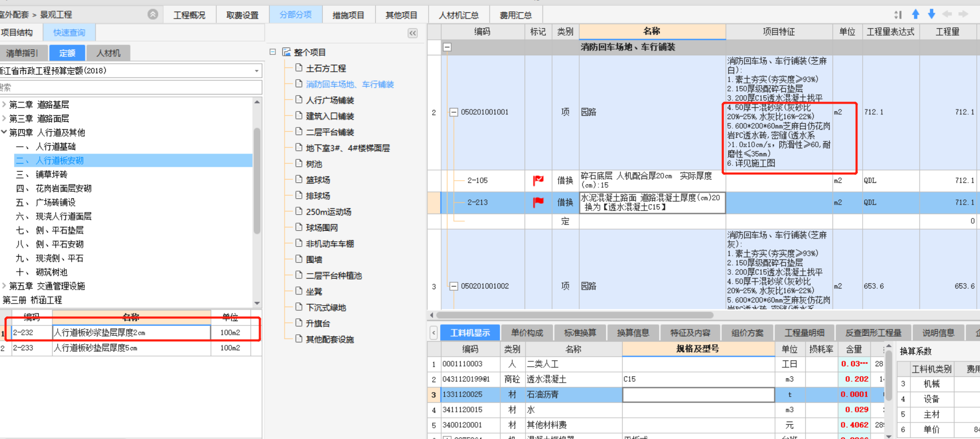Click the blue move-down arrow icon
Viewport: 980px width, 439px height.
click(931, 14)
